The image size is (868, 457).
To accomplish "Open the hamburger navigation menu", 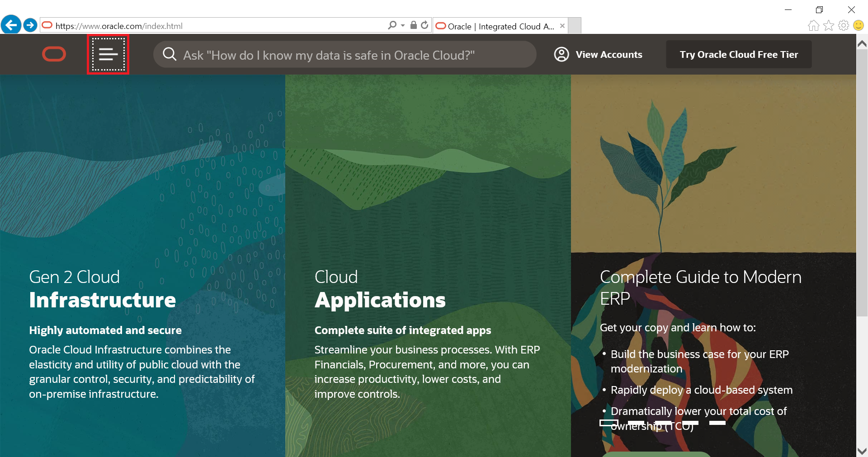I will pyautogui.click(x=108, y=54).
